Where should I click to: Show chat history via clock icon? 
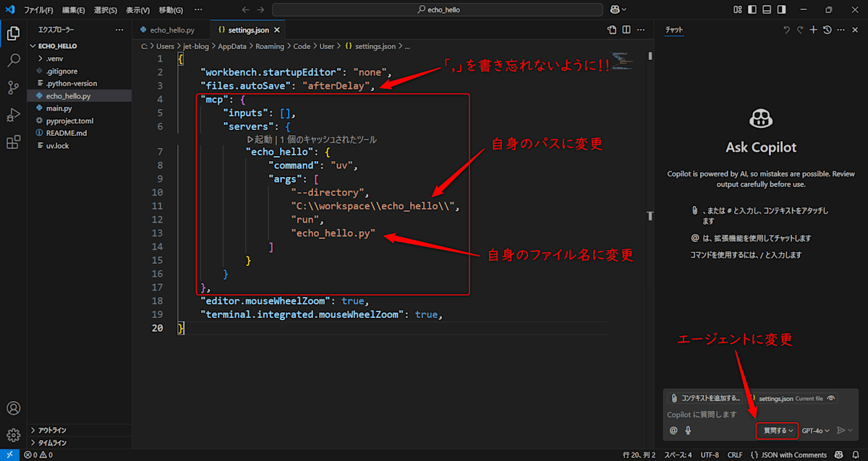827,30
